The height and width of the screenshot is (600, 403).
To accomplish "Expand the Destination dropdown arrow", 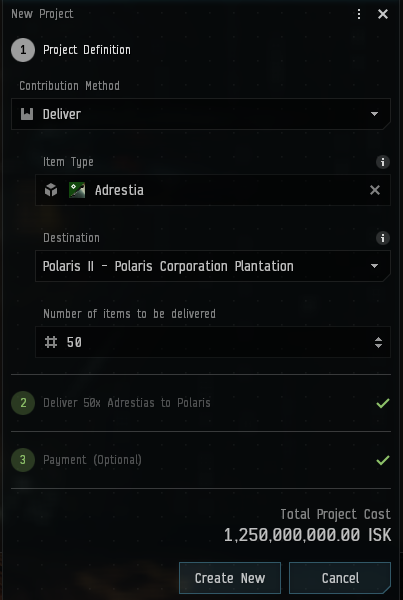I will coord(375,266).
